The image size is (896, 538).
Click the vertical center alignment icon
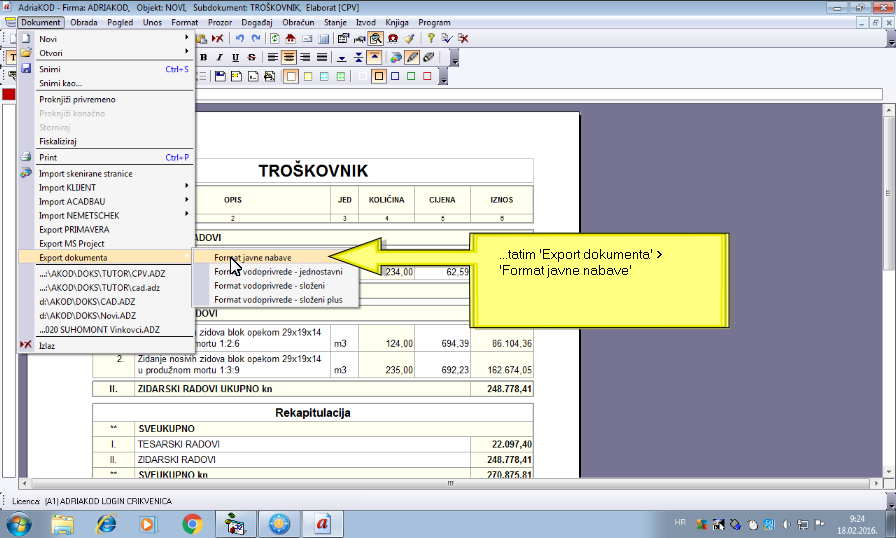pos(358,57)
